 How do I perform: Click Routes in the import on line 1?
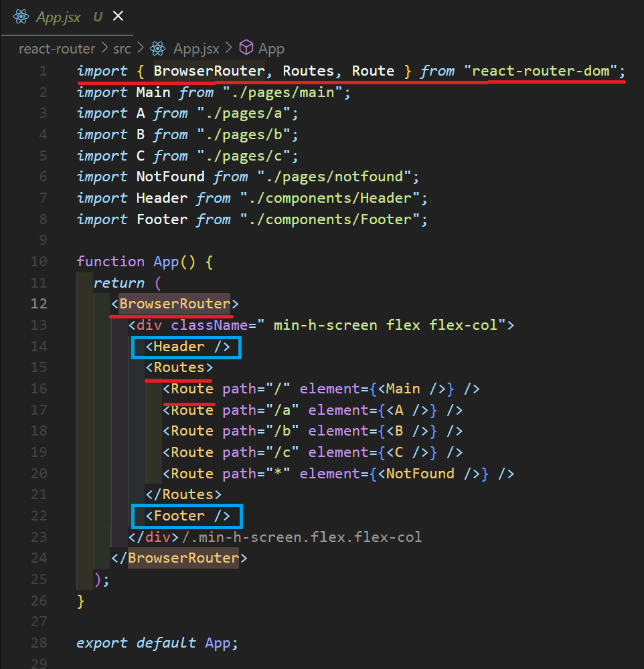click(x=308, y=71)
